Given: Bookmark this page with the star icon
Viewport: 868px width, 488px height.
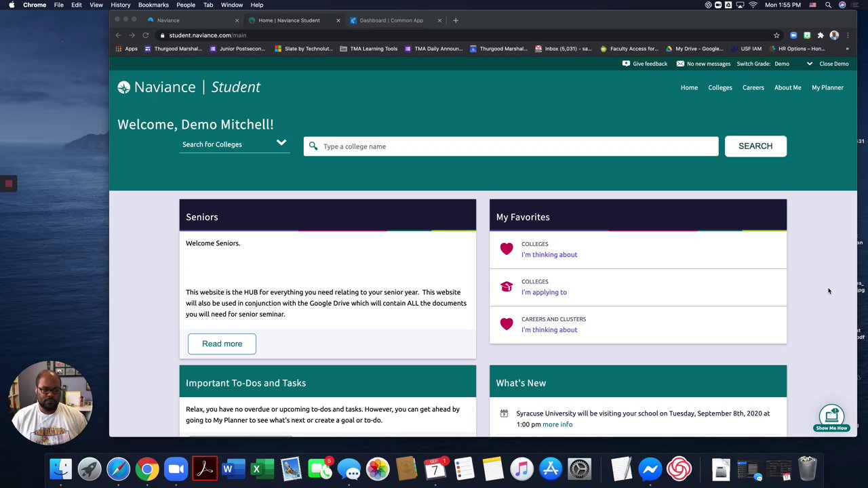Looking at the screenshot, I should pos(776,35).
